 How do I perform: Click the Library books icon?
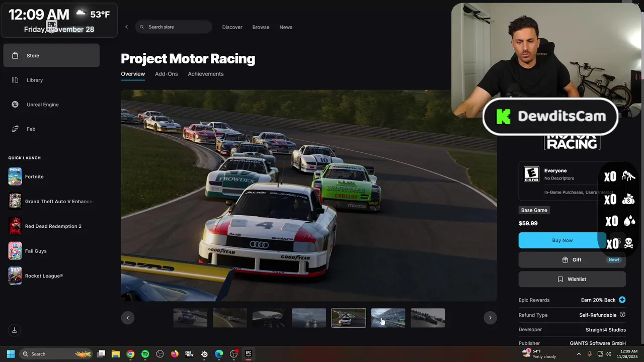15,80
